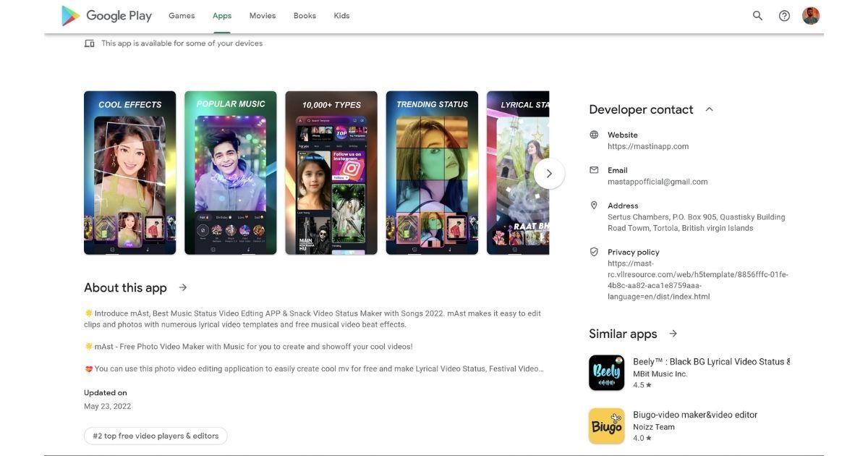The width and height of the screenshot is (868, 456).
Task: Open the COOL EFFECTS screenshot
Action: coord(129,173)
